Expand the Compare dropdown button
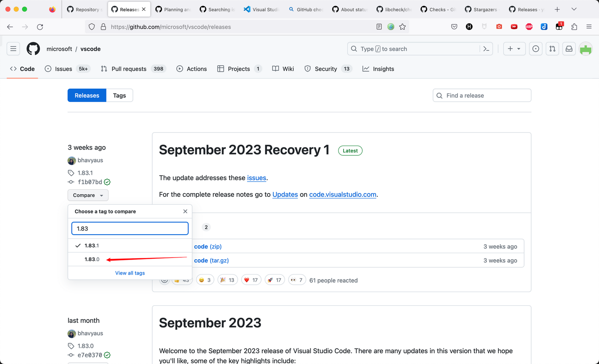Image resolution: width=599 pixels, height=364 pixels. [x=88, y=195]
